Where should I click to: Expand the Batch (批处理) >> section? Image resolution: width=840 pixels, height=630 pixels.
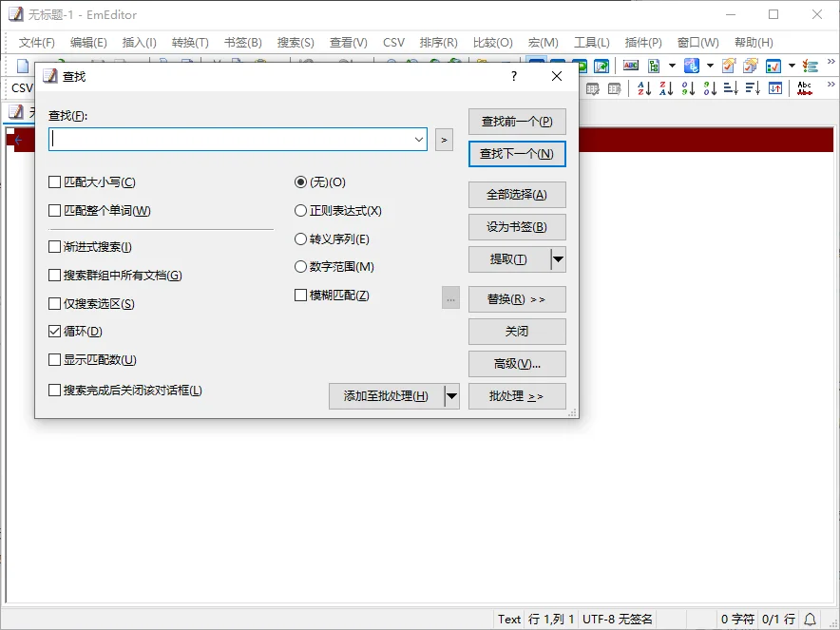click(x=517, y=396)
